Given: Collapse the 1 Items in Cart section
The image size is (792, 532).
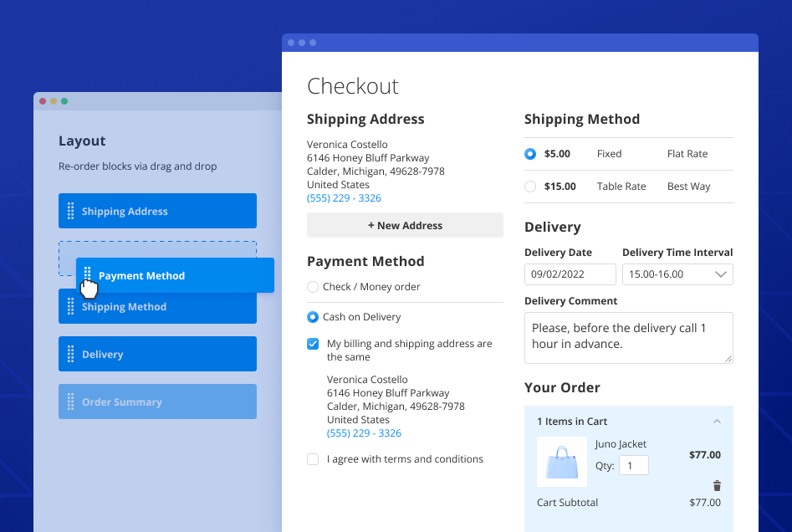Looking at the screenshot, I should [717, 422].
